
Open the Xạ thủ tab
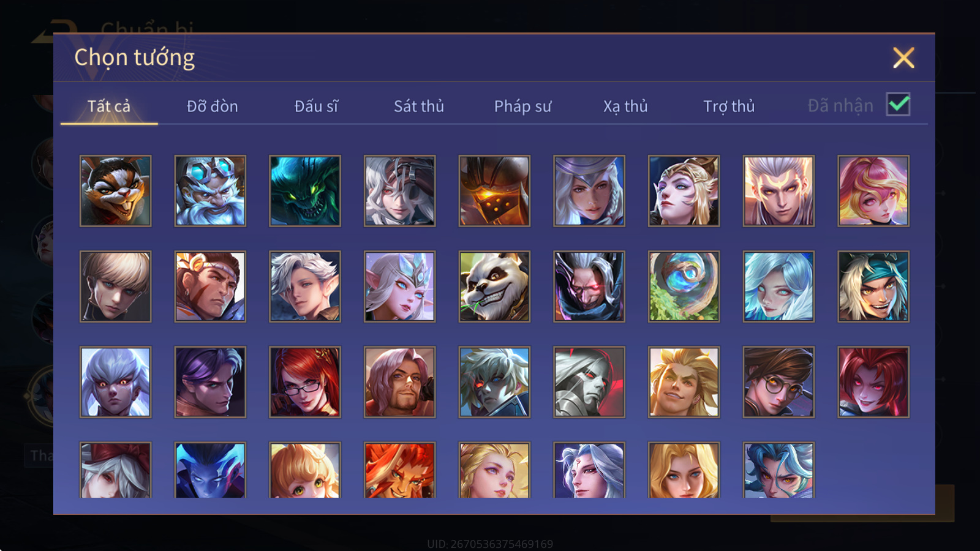click(x=625, y=107)
